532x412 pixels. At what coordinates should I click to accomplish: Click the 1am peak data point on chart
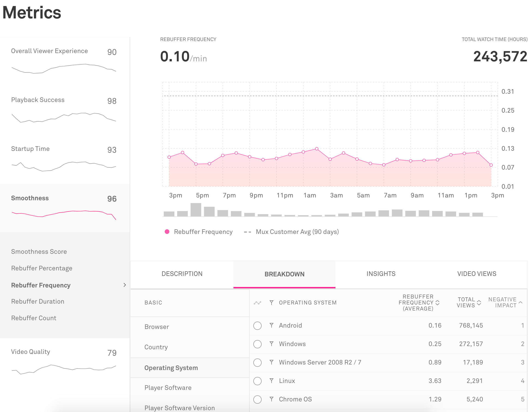317,149
